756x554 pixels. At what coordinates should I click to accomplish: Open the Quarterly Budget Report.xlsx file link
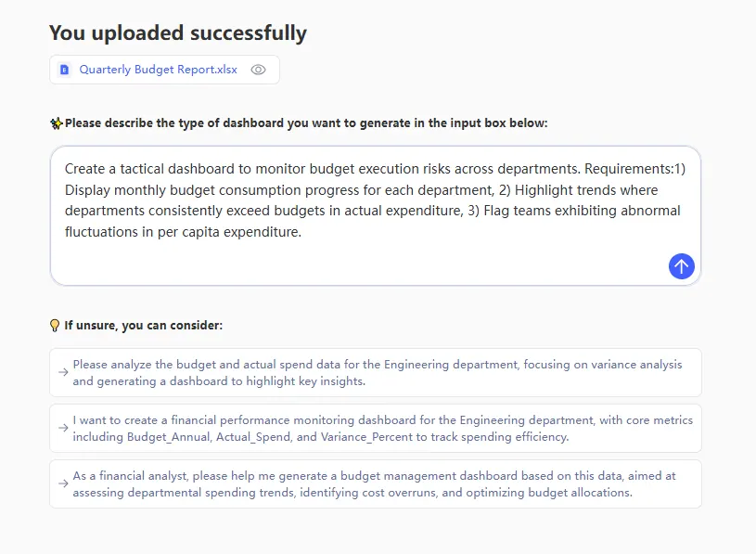pos(158,70)
